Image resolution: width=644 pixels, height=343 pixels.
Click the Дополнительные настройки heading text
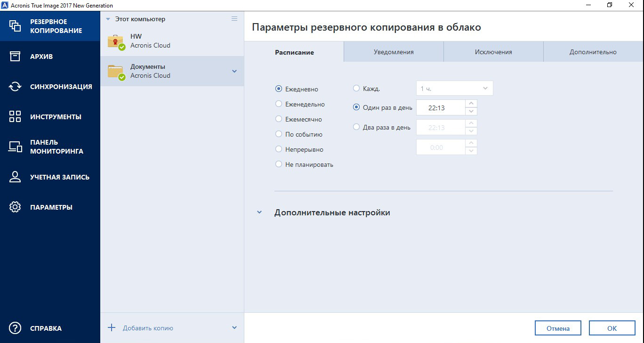tap(332, 212)
